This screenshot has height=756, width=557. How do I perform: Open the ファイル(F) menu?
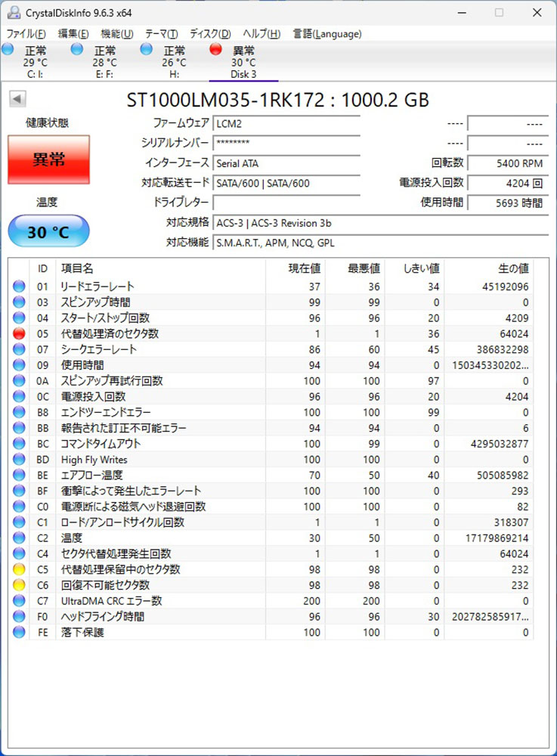coord(26,34)
